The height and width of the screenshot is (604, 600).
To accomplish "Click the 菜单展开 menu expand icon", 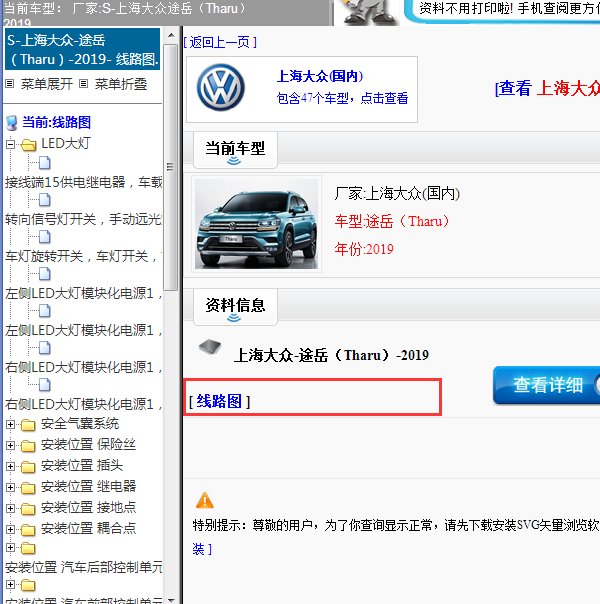I will click(10, 84).
